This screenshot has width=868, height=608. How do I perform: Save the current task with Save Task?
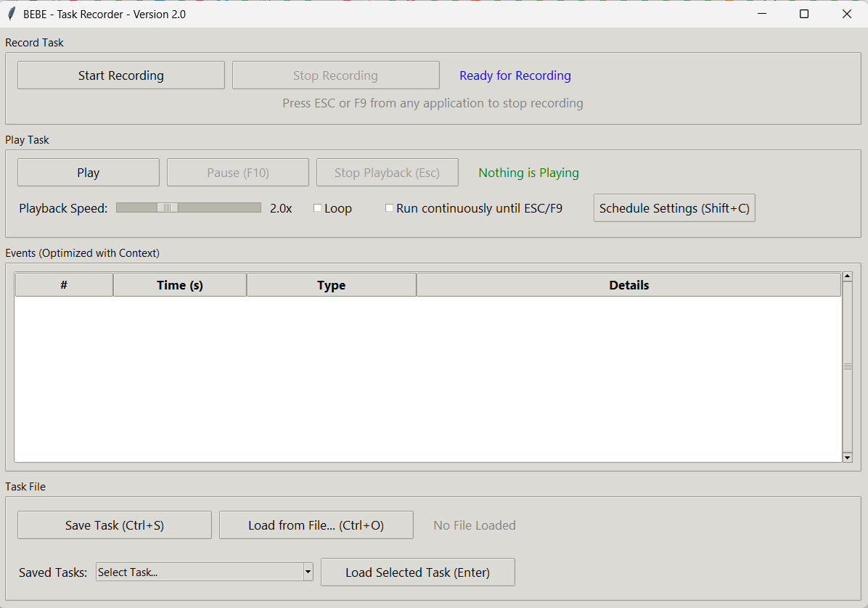coord(114,525)
